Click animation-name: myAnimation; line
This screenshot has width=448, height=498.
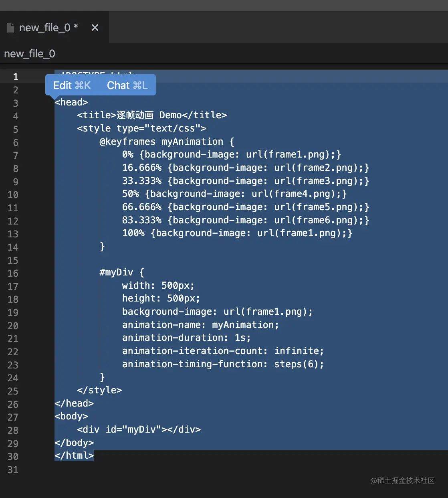[200, 325]
